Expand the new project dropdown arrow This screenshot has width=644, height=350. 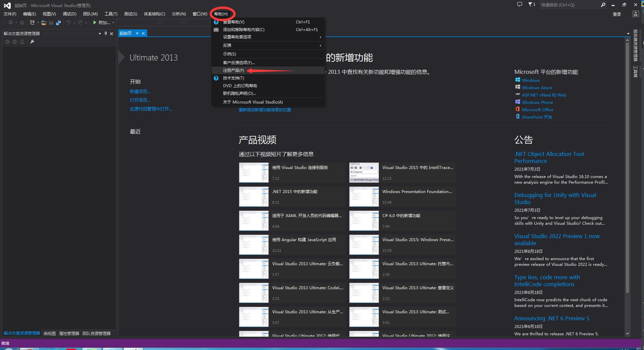pyautogui.click(x=38, y=23)
